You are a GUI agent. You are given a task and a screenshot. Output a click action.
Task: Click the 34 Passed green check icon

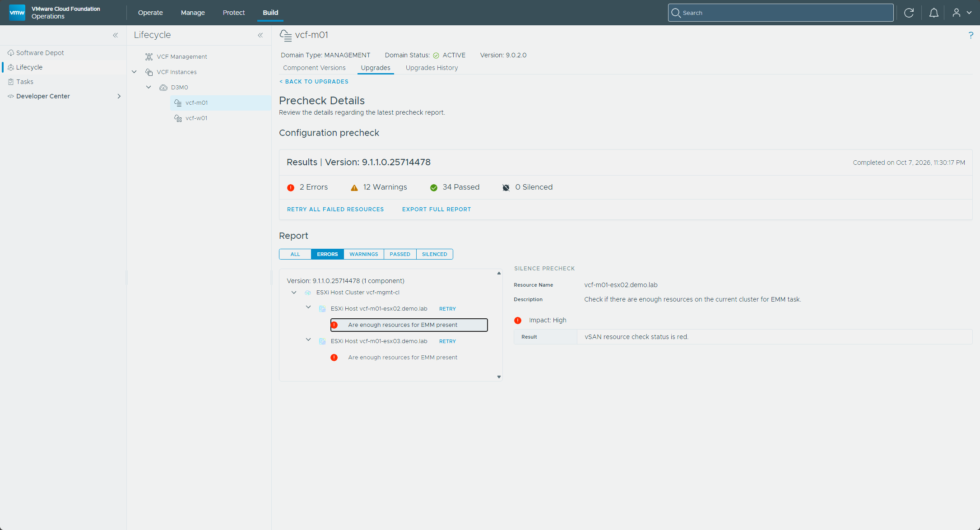[x=434, y=187]
